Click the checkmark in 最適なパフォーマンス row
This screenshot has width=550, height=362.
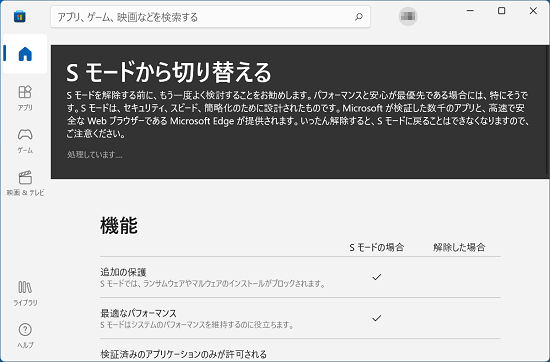pos(377,318)
